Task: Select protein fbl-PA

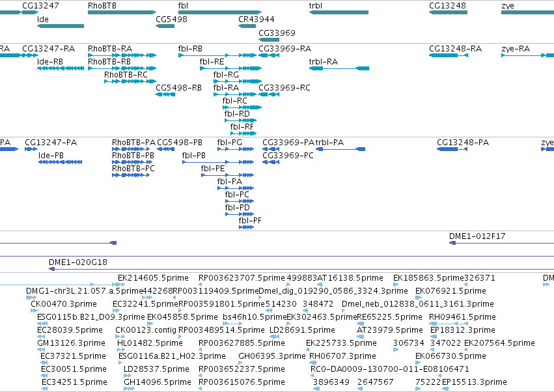Action: coord(236,188)
